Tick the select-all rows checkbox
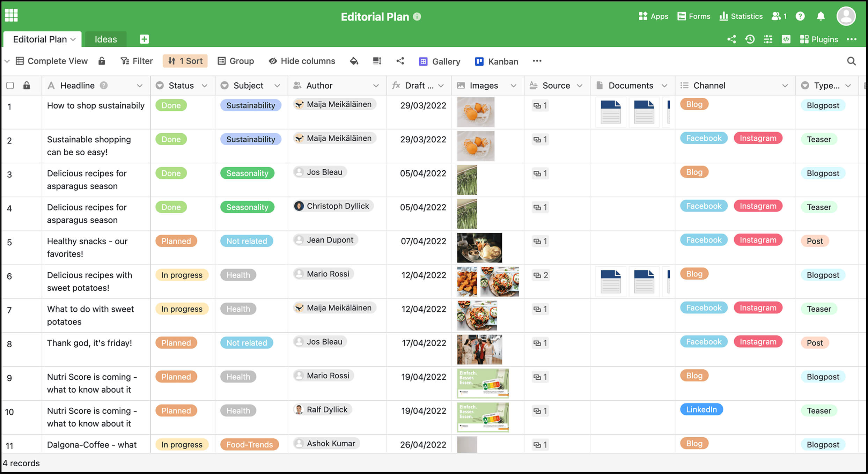 pos(10,86)
